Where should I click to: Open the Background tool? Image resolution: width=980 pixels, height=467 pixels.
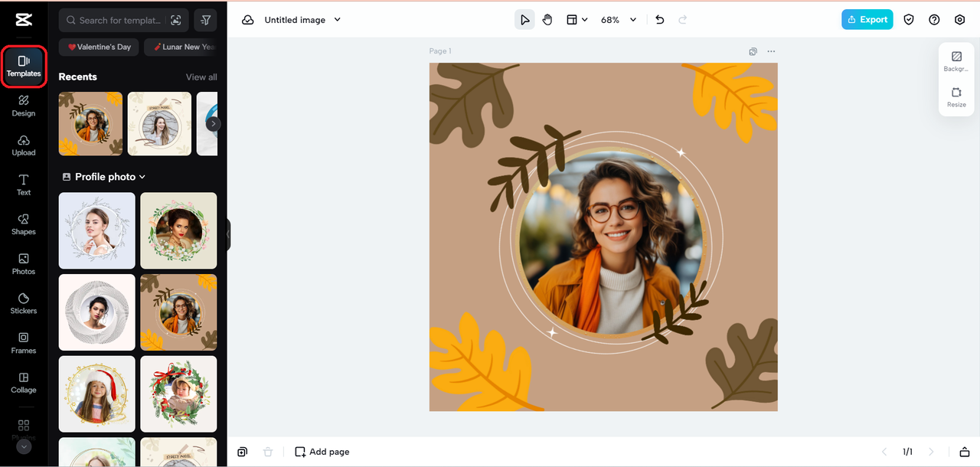[x=956, y=62]
